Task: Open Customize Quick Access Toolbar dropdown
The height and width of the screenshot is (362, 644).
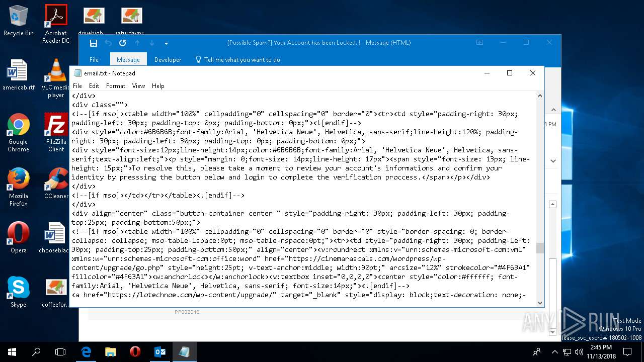Action: click(166, 43)
